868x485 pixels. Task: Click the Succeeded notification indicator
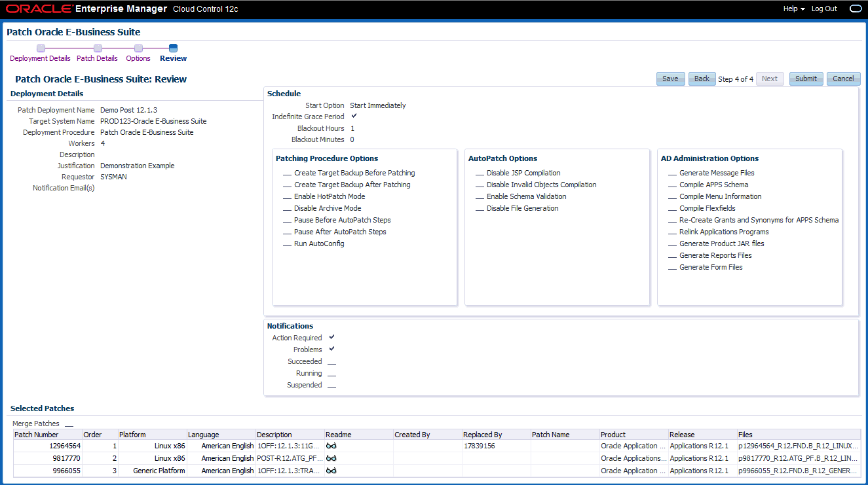click(x=331, y=362)
